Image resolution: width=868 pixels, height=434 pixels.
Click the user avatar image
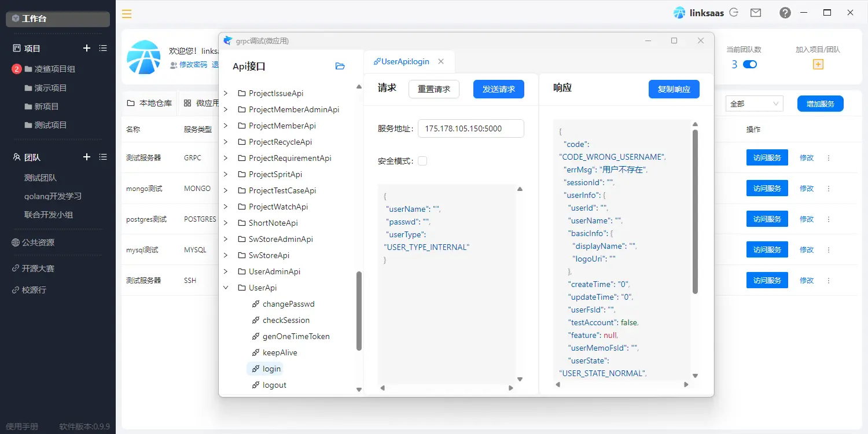[144, 57]
